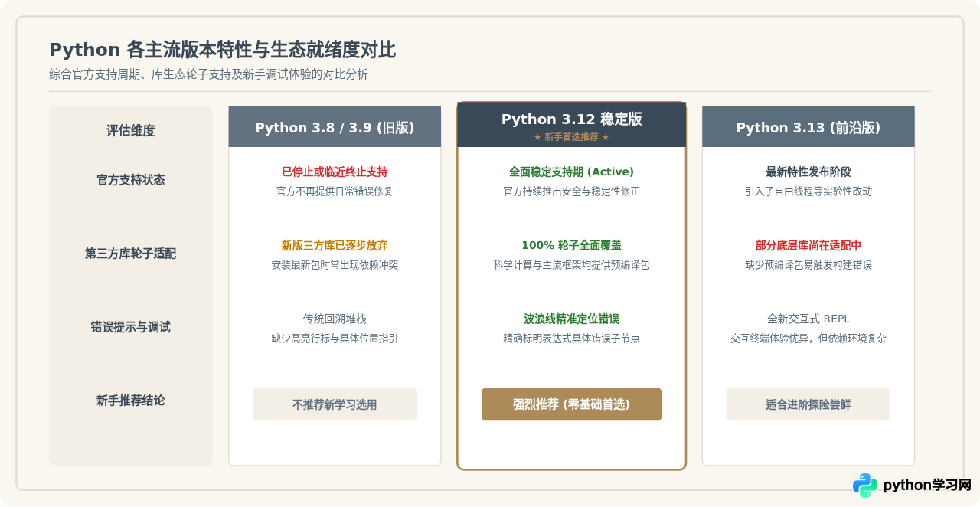Viewport: 980px width, 507px height.
Task: Click the 新手推荐结论 row label
Action: click(x=130, y=401)
